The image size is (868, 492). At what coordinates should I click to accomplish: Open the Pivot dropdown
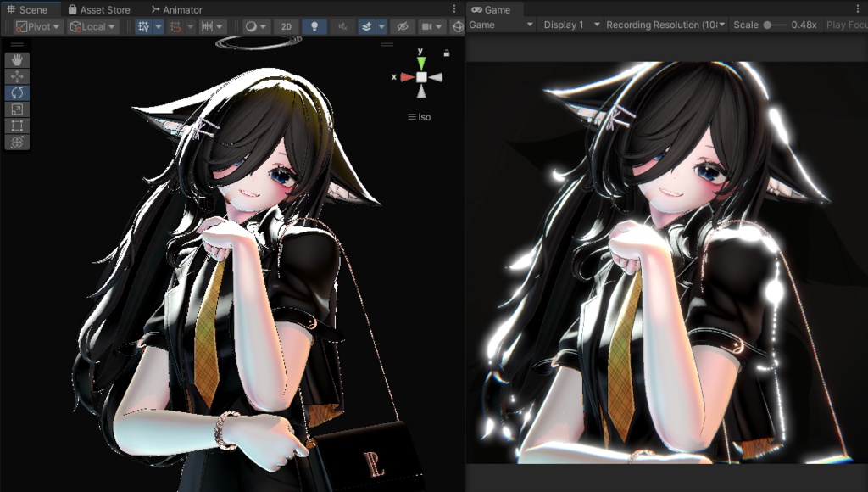[x=36, y=26]
